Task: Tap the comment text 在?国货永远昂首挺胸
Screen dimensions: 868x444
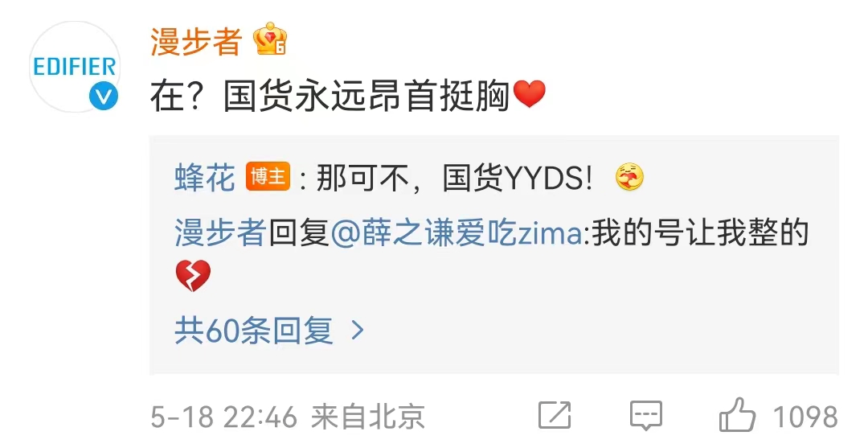Action: 330,96
